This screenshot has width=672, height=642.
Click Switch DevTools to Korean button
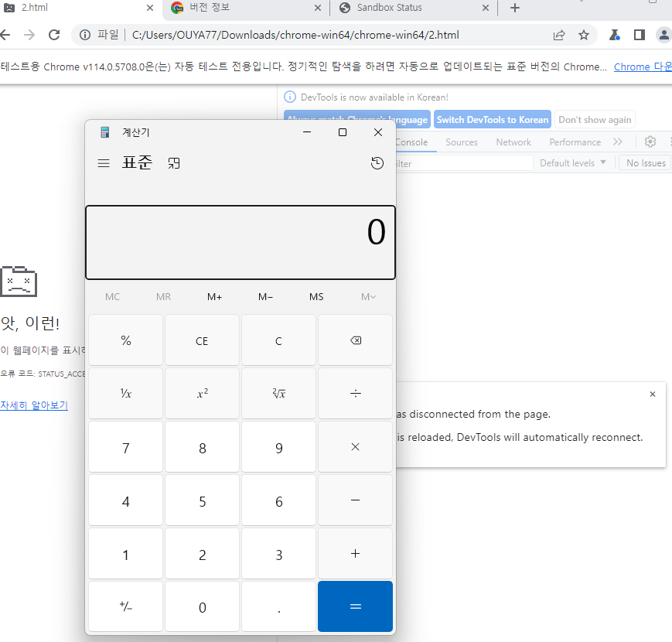coord(493,120)
